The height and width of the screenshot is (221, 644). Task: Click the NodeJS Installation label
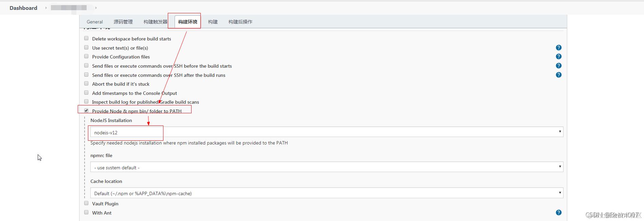[111, 120]
